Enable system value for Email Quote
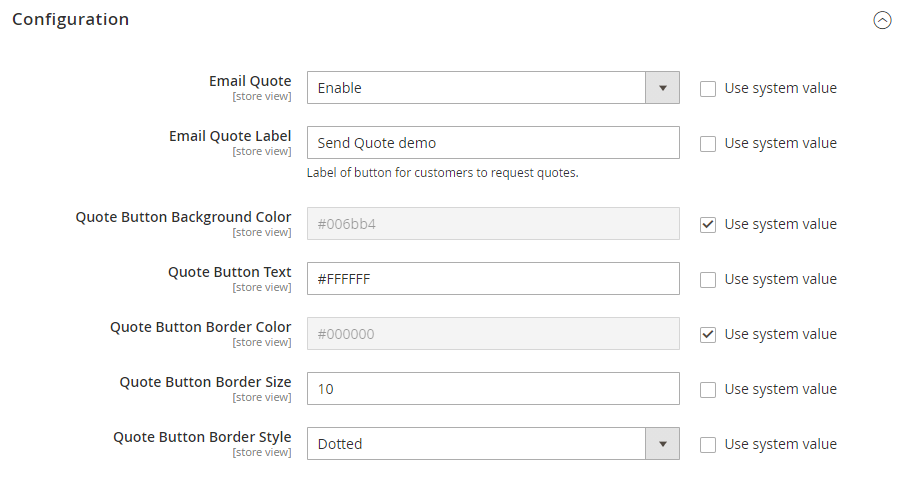Screen dimensions: 900x504 click(708, 89)
